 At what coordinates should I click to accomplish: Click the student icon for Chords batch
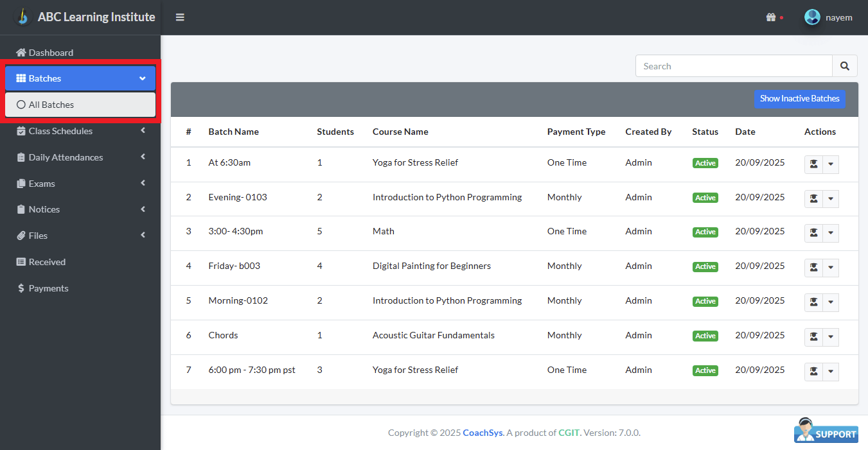(813, 337)
